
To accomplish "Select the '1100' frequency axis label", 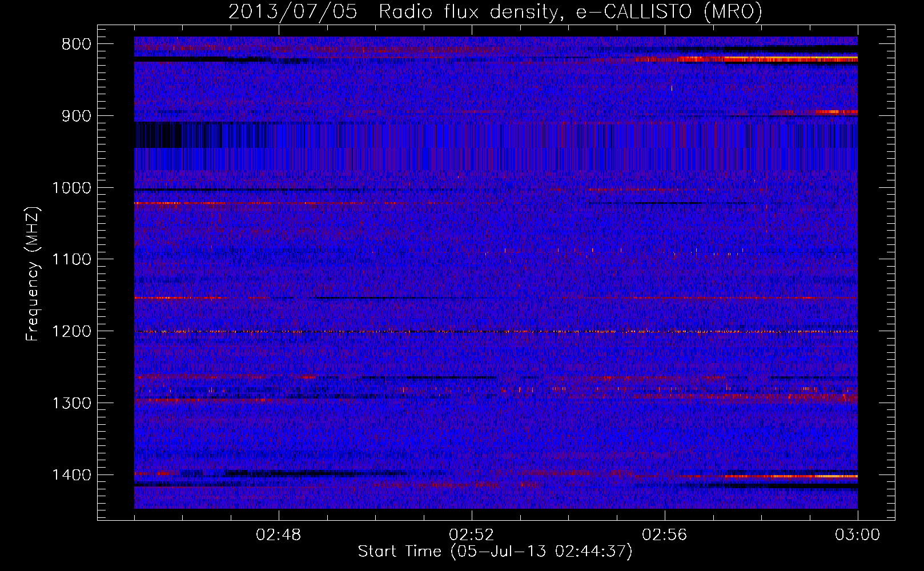I will click(71, 260).
